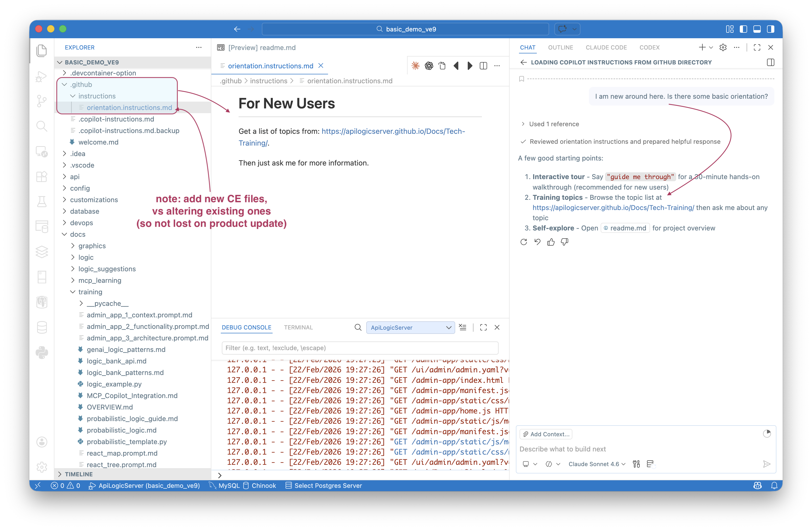
Task: Open the Extensions view in activity bar
Action: pos(42,176)
